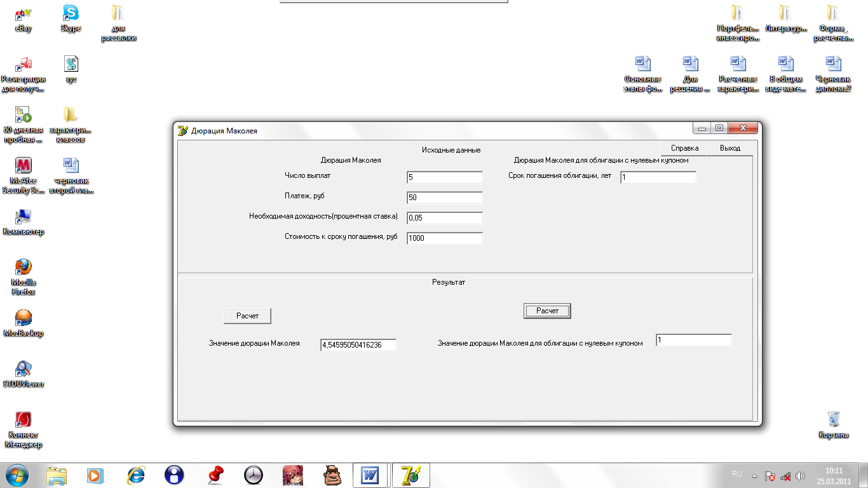Click the Платеж, руб input field
This screenshot has width=868, height=488.
coord(445,198)
